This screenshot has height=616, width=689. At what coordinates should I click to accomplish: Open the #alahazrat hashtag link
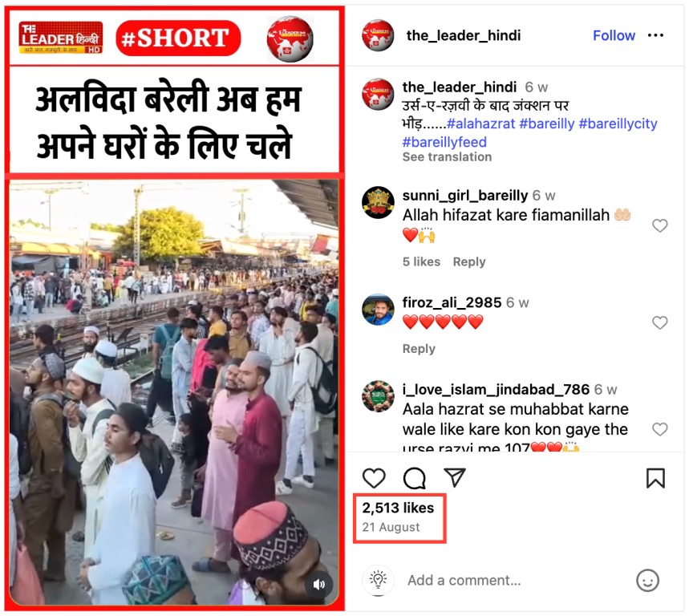point(480,124)
